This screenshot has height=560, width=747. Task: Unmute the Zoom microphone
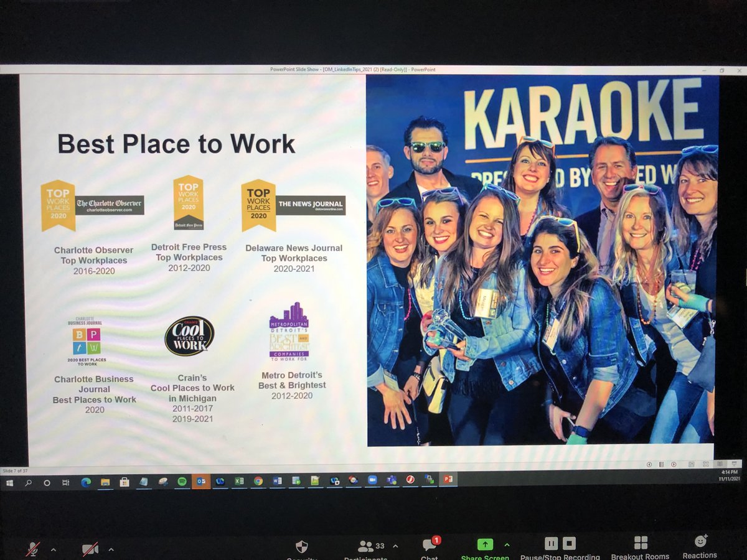coord(32,549)
